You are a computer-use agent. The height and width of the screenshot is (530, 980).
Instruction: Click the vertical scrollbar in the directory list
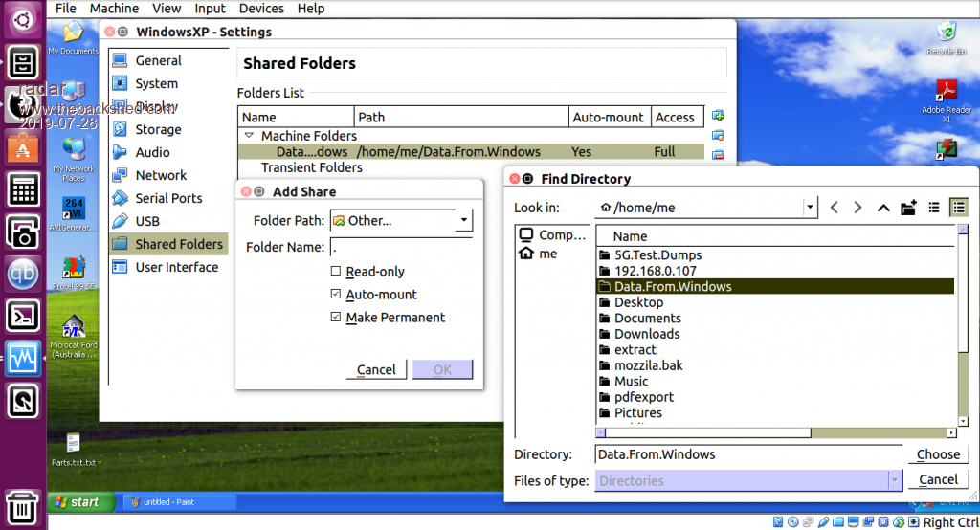click(x=961, y=325)
